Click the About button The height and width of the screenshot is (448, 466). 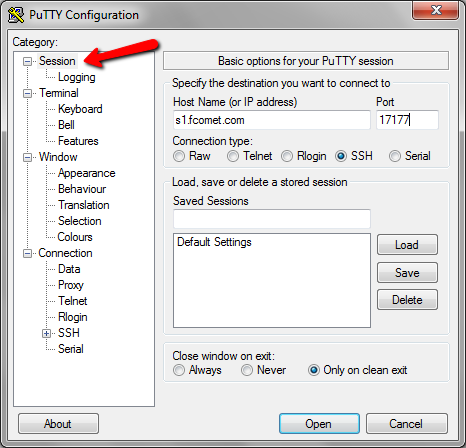tap(58, 424)
